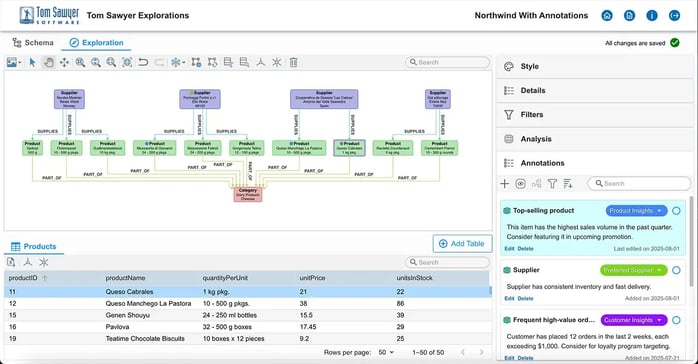
Task: Undo the last graph action
Action: [x=143, y=62]
